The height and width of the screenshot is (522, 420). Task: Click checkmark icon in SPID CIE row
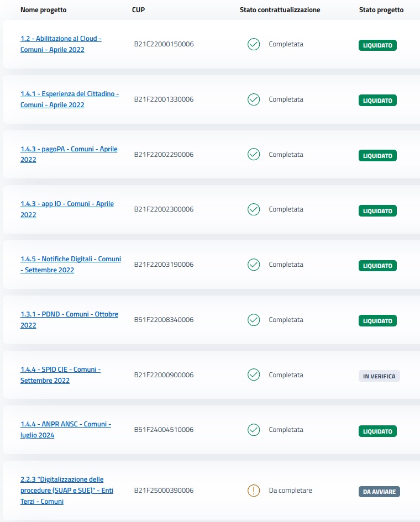[x=254, y=375]
